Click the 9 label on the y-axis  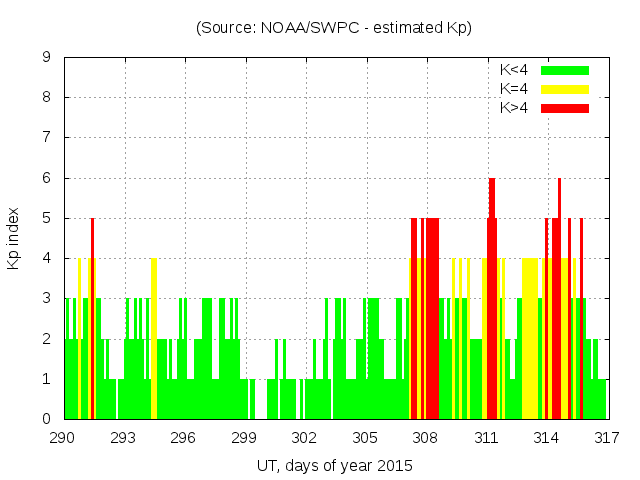pyautogui.click(x=46, y=58)
